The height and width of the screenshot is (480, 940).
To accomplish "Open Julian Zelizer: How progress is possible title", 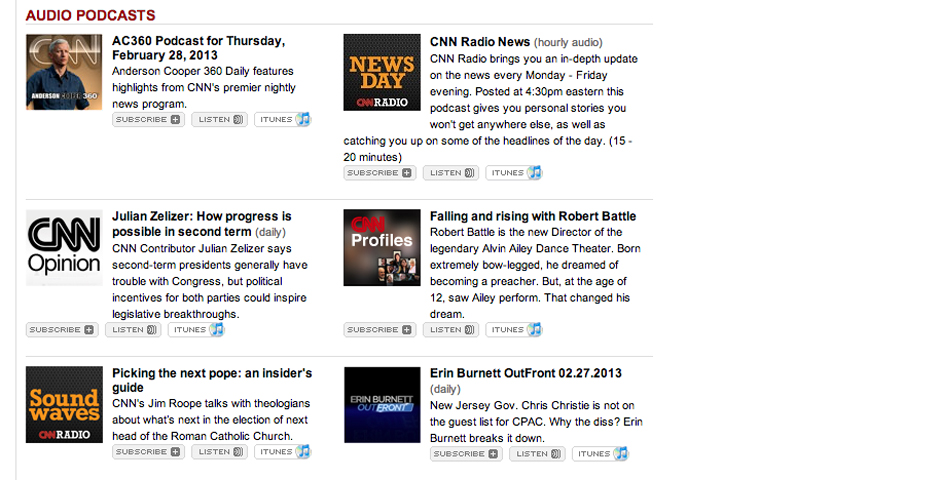I will point(201,224).
